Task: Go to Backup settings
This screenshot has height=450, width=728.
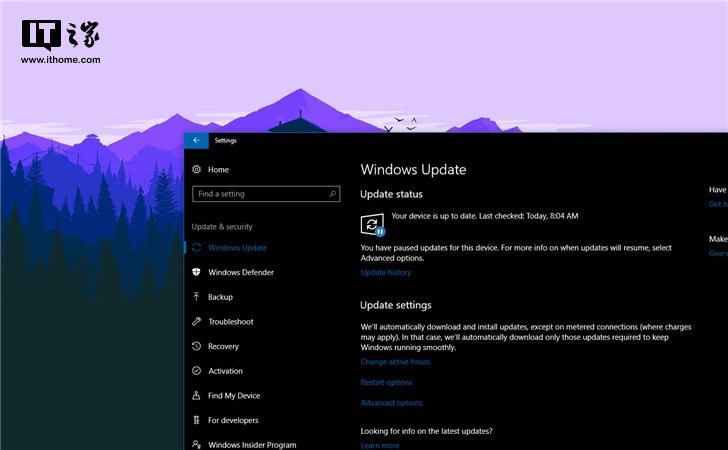Action: click(220, 297)
